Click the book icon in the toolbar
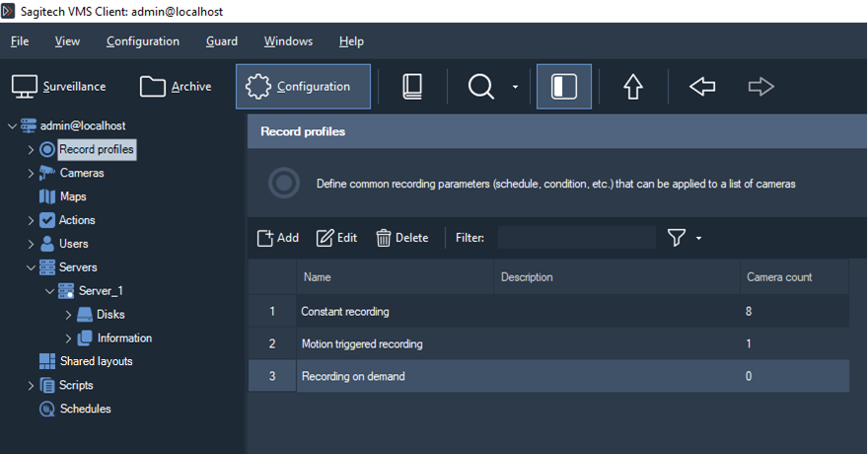The width and height of the screenshot is (868, 455). (x=412, y=87)
